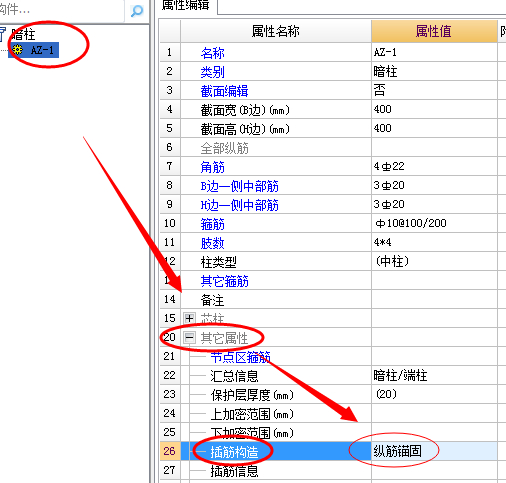Open the 属性编辑 tab
Screen dimensions: 506x483
[x=185, y=5]
